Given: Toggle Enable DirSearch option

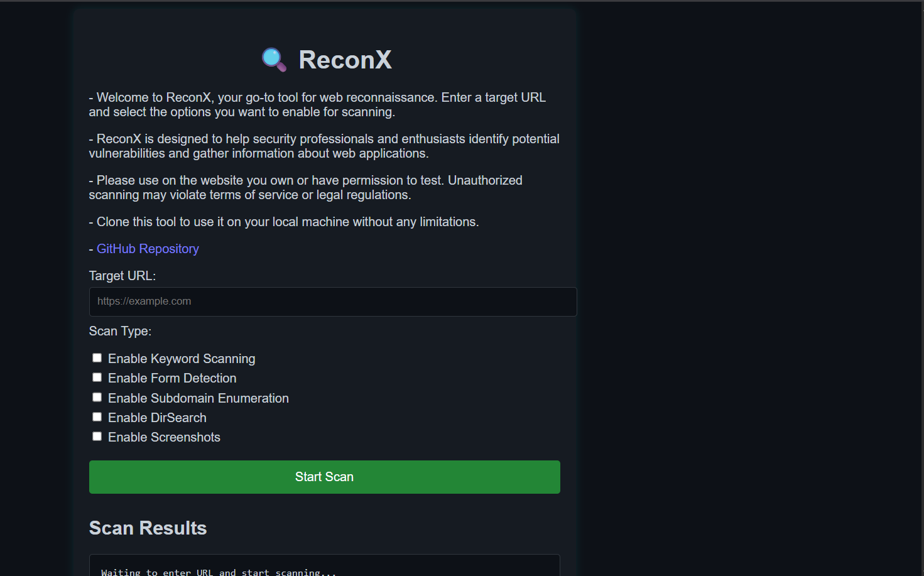Looking at the screenshot, I should tap(97, 416).
